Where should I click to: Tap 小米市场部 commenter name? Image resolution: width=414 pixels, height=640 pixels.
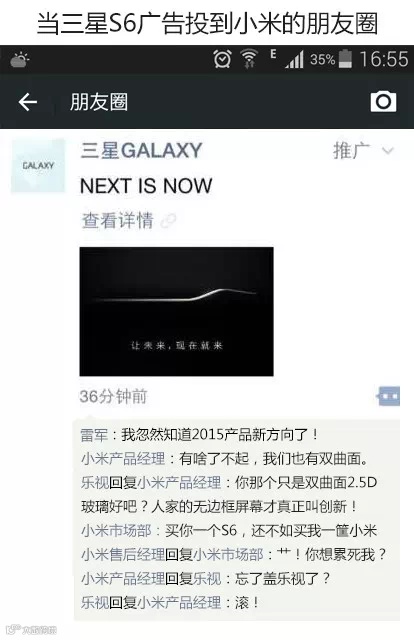click(x=116, y=531)
